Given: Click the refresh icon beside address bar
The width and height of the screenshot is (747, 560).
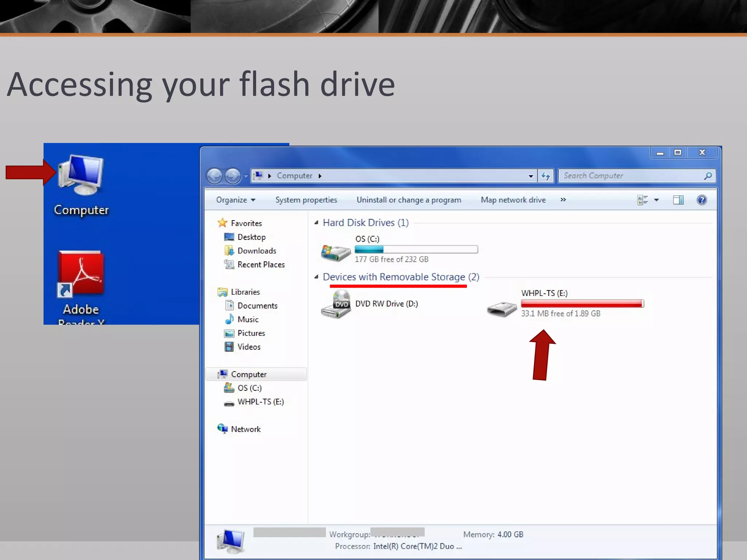Looking at the screenshot, I should (x=546, y=176).
